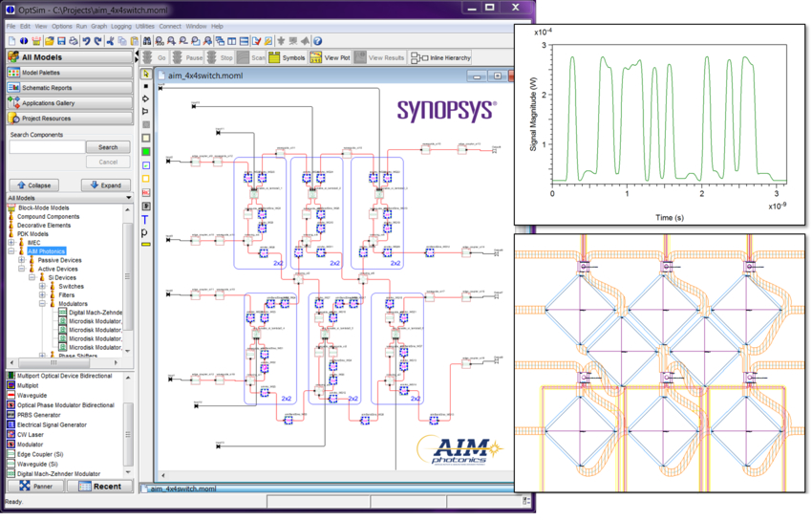Click the All Models panel button

(x=70, y=57)
